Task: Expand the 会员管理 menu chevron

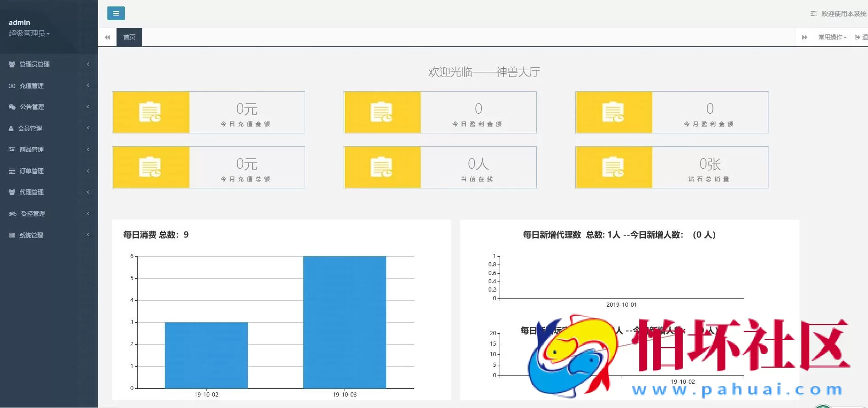Action: point(88,128)
